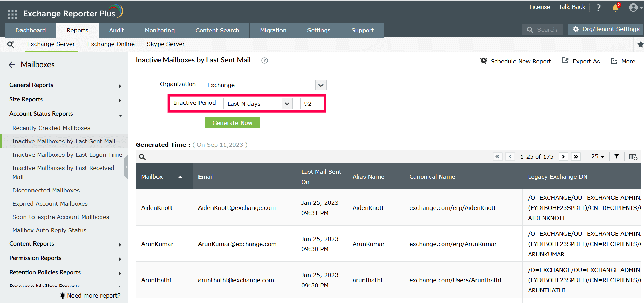Click the notification bell icon

[616, 8]
